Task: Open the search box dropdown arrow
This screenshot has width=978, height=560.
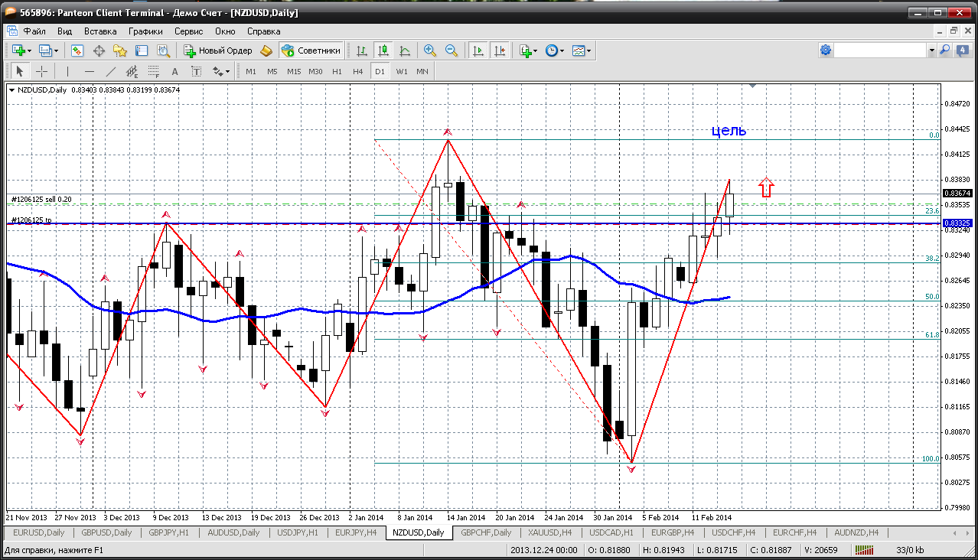Action: [x=931, y=50]
